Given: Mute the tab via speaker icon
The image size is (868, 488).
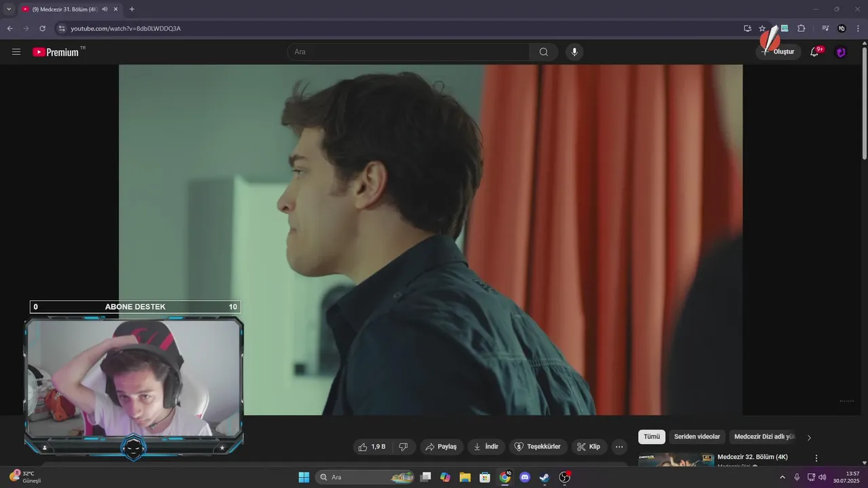Looking at the screenshot, I should 104,9.
